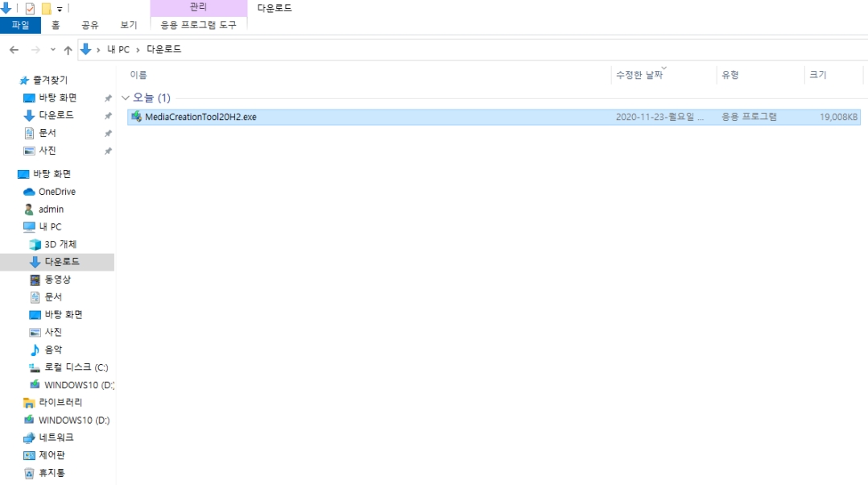Open 휴지통 in the navigation pane

(52, 473)
